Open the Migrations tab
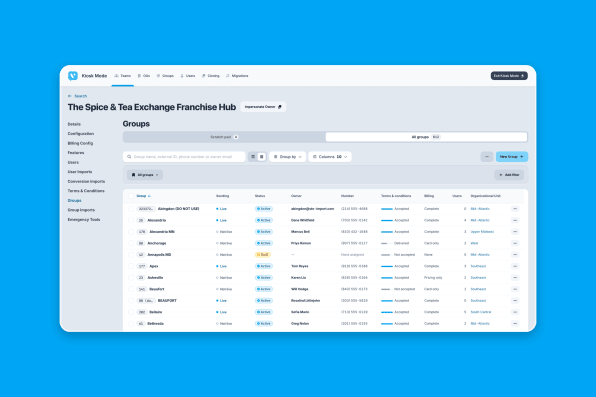The width and height of the screenshot is (596, 397). pyautogui.click(x=237, y=76)
